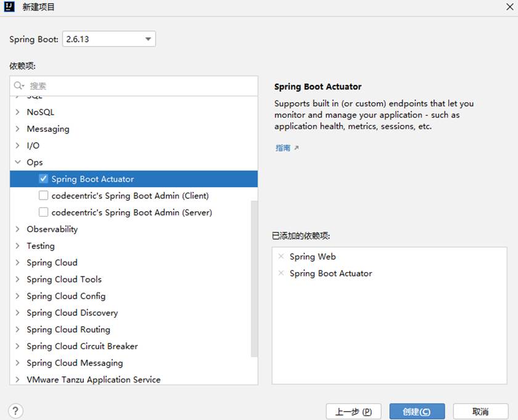Viewport: 518px width, 420px height.
Task: Select the Spring Cloud Discovery label
Action: tap(72, 313)
